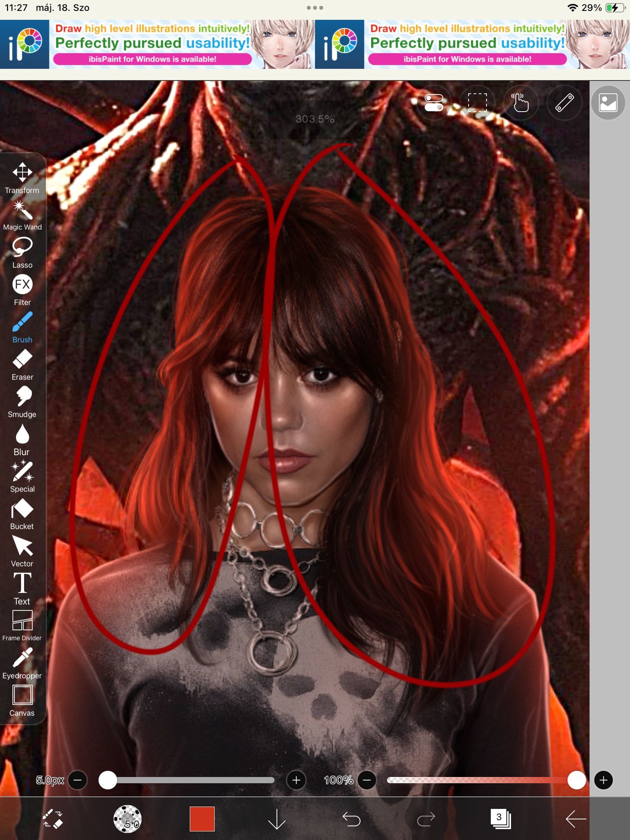The width and height of the screenshot is (630, 840).
Task: Open the stabilizer toggle settings icon
Action: click(x=434, y=103)
